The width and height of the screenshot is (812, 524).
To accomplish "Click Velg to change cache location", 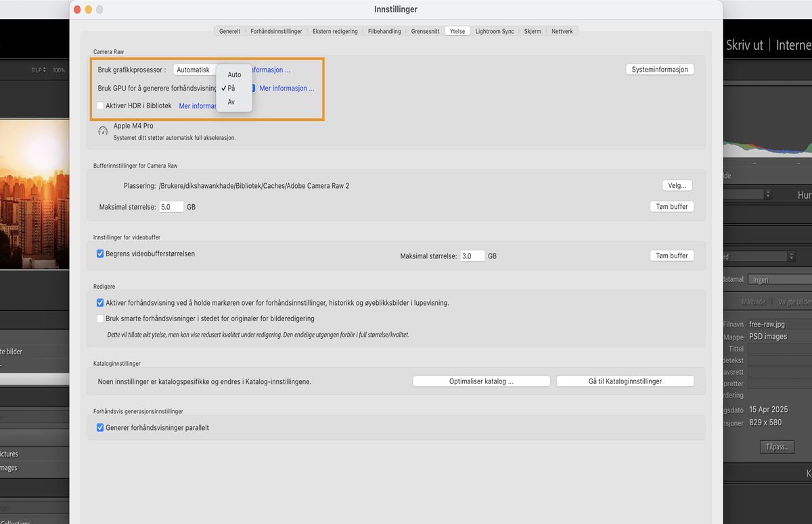I will pyautogui.click(x=677, y=185).
